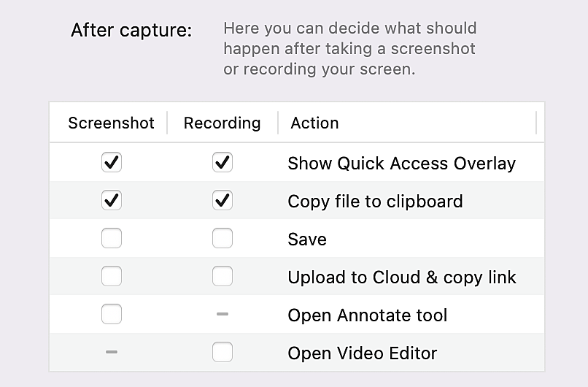Enable Open Annotate tool for Screenshot
588x387 pixels.
pyautogui.click(x=112, y=314)
